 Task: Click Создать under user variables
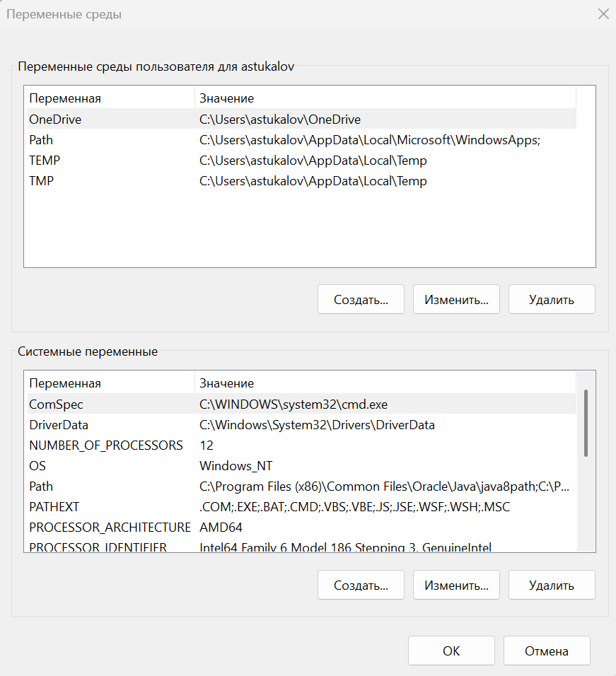(x=361, y=299)
